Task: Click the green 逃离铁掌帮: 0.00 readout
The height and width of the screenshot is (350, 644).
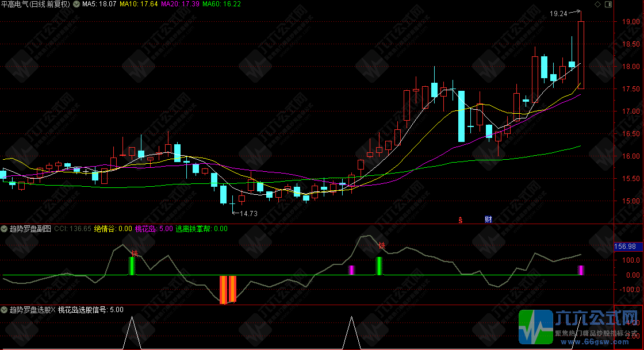Action: (x=202, y=229)
